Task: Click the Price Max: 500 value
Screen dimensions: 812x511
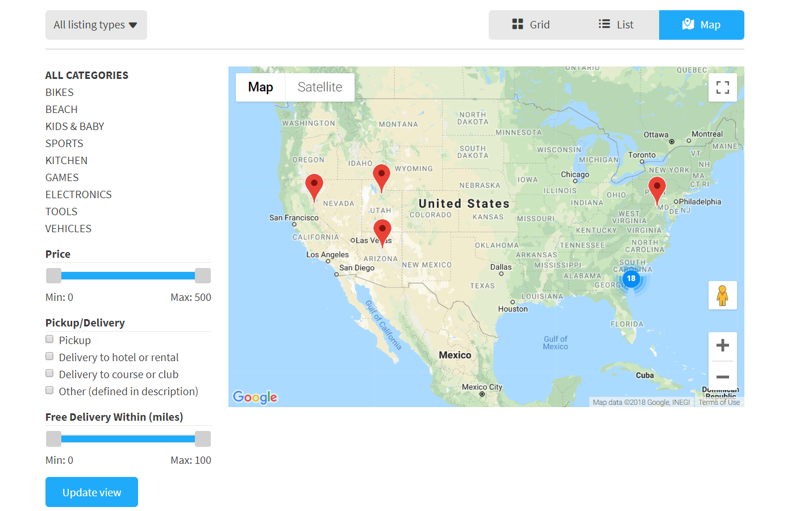Action: point(191,298)
